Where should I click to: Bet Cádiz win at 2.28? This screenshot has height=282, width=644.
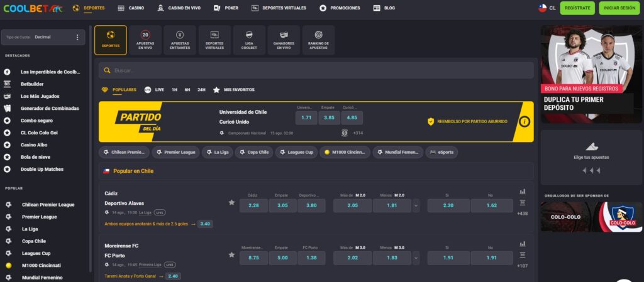pyautogui.click(x=254, y=206)
